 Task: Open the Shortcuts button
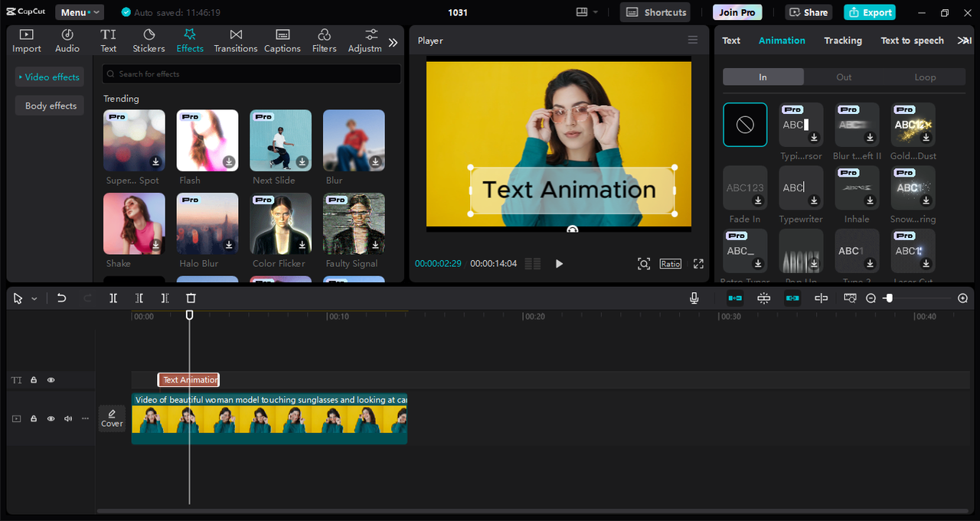pyautogui.click(x=655, y=12)
